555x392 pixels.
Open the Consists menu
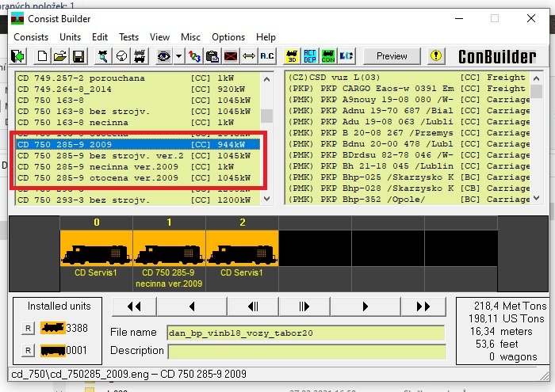(31, 36)
